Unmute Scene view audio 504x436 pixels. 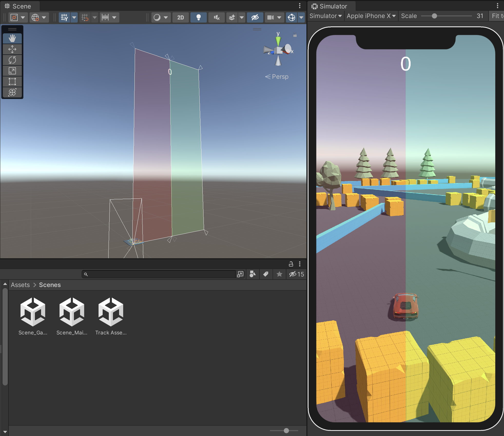(x=216, y=17)
